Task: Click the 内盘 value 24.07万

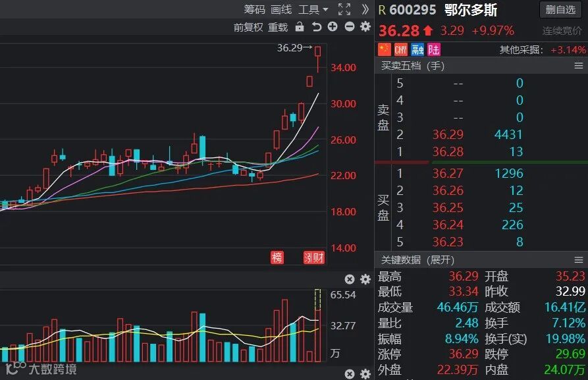Action: point(565,370)
